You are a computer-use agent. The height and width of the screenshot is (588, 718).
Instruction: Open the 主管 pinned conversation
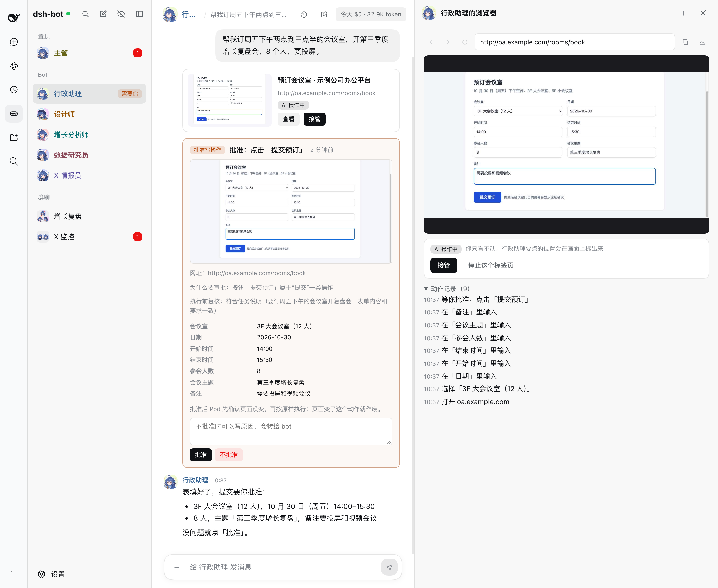[x=90, y=53]
